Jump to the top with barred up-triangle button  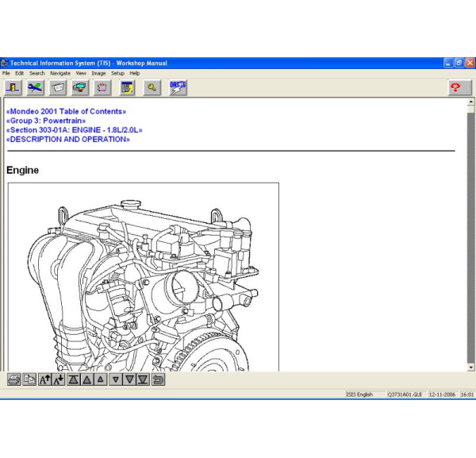(x=74, y=379)
